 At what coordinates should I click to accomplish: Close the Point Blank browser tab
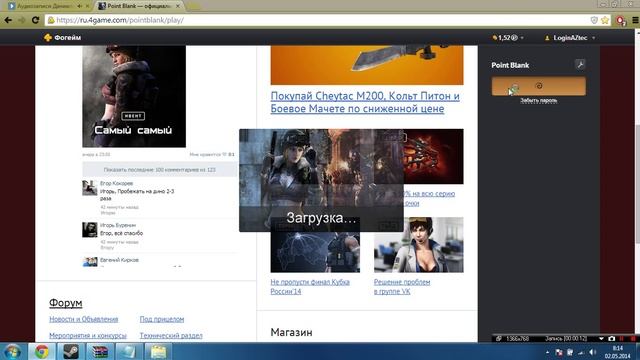pyautogui.click(x=178, y=6)
